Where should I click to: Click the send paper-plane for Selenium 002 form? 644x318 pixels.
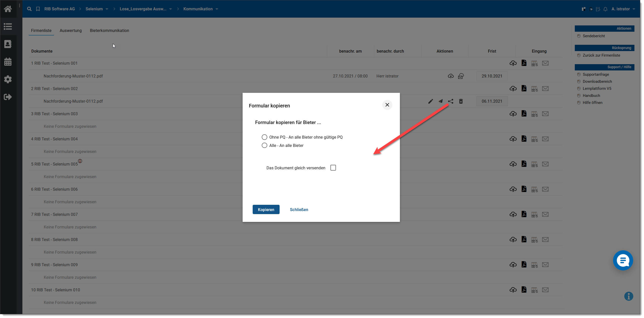point(440,101)
